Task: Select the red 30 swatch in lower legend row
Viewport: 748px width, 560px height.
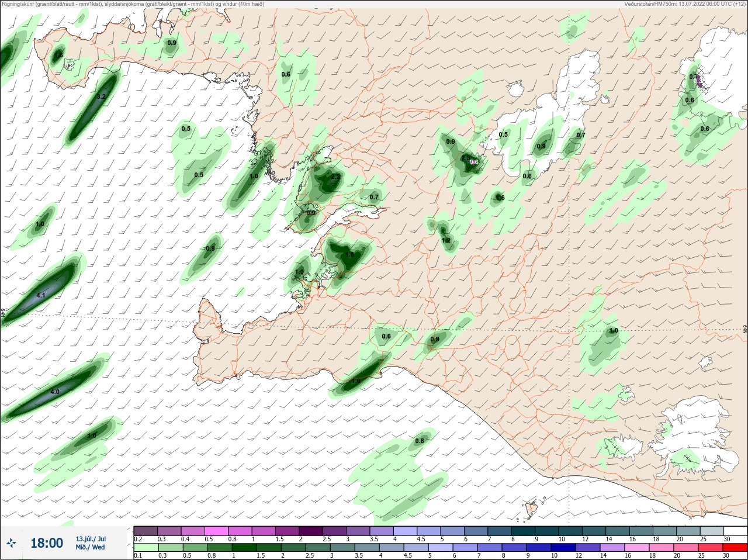Action: coord(735,548)
